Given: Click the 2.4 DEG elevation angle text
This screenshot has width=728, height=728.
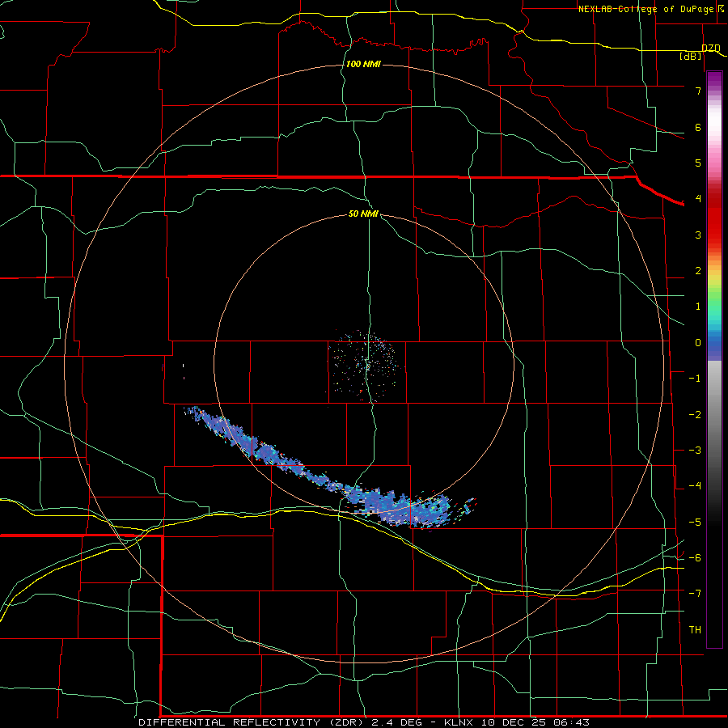Looking at the screenshot, I should tap(397, 722).
